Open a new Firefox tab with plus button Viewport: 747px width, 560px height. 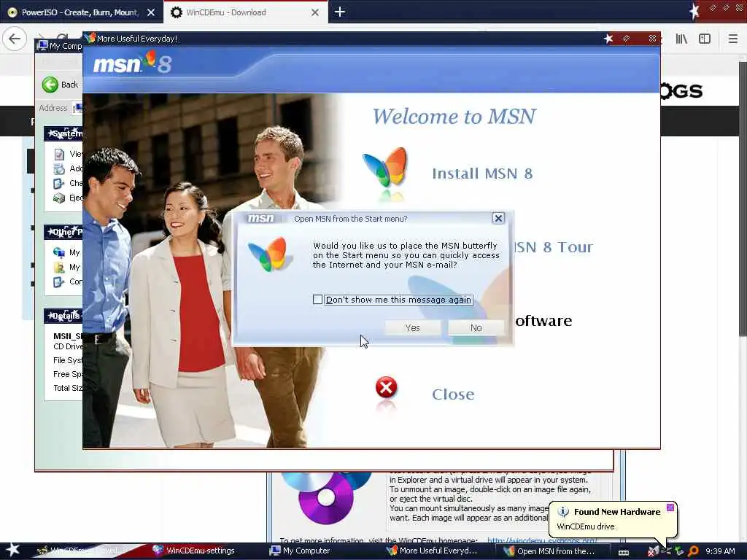coord(340,12)
